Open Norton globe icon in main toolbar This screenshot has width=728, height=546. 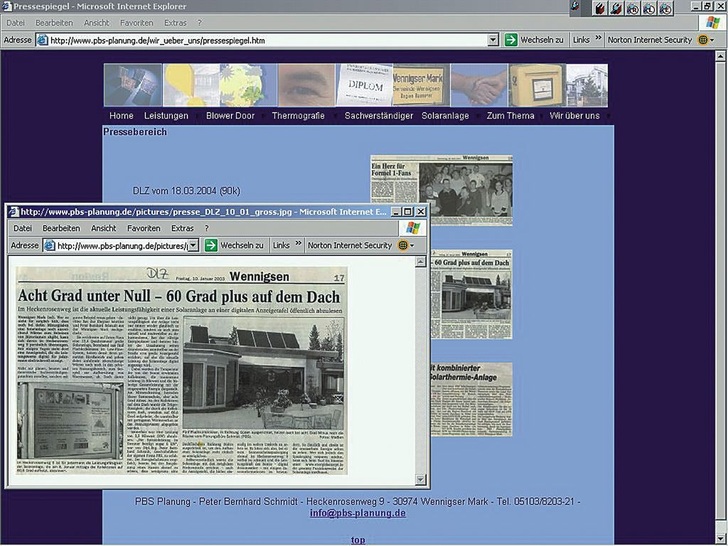(703, 40)
